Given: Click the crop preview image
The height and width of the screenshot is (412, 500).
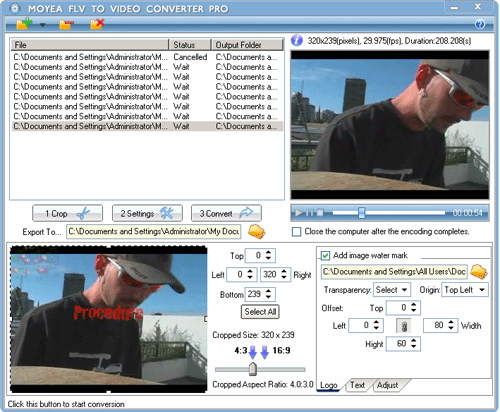Looking at the screenshot, I should click(x=109, y=319).
